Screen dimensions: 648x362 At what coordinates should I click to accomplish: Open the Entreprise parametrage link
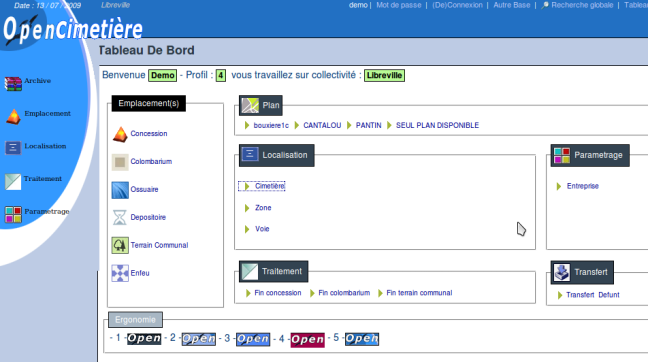[x=583, y=186]
